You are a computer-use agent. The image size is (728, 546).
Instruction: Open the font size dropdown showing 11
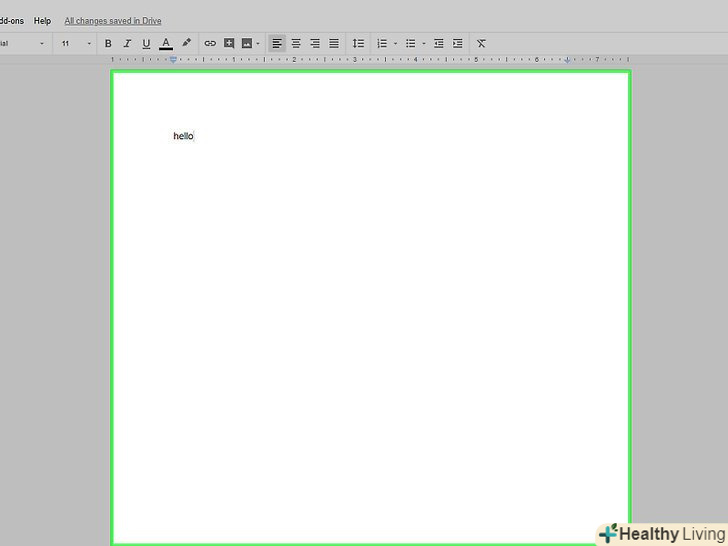click(x=76, y=44)
